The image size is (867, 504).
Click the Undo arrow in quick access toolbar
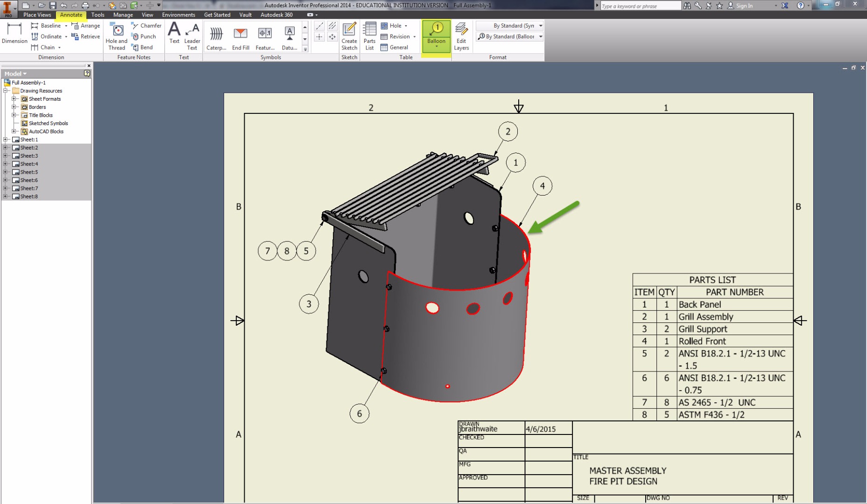coord(63,6)
